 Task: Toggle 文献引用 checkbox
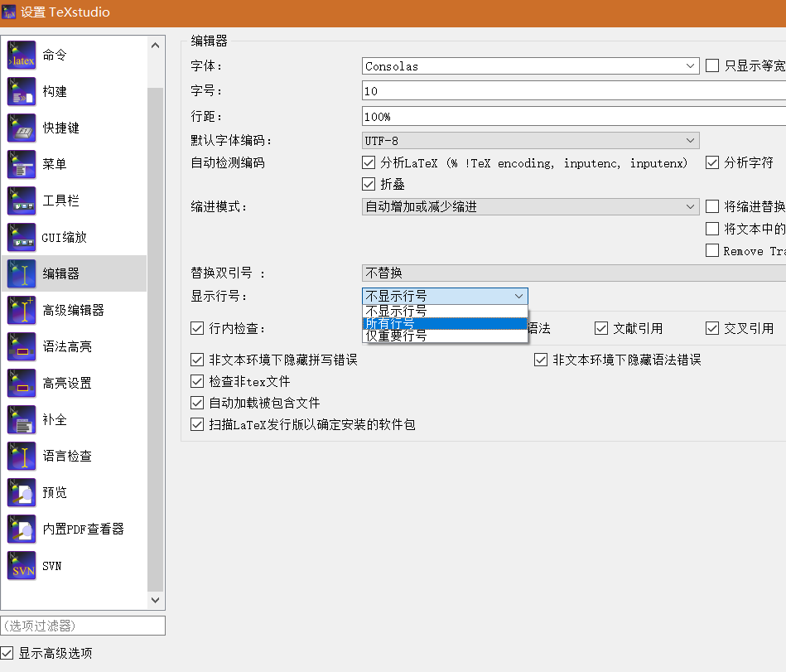(601, 328)
